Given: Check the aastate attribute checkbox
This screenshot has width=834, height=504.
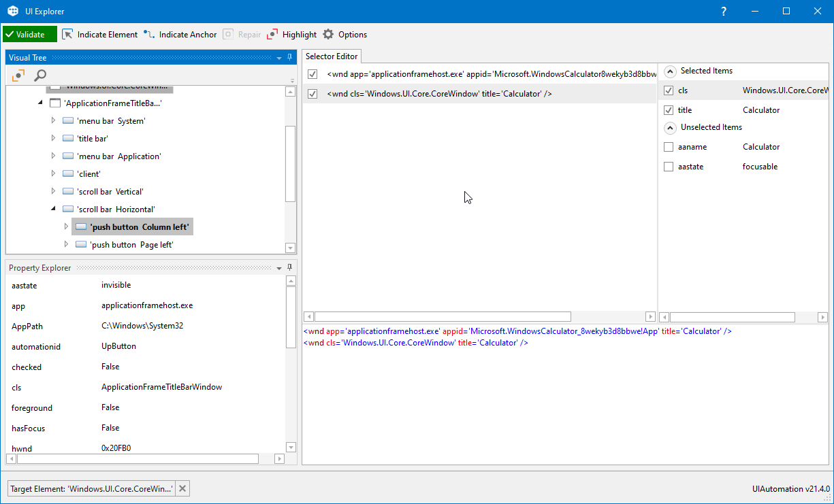Looking at the screenshot, I should click(669, 167).
